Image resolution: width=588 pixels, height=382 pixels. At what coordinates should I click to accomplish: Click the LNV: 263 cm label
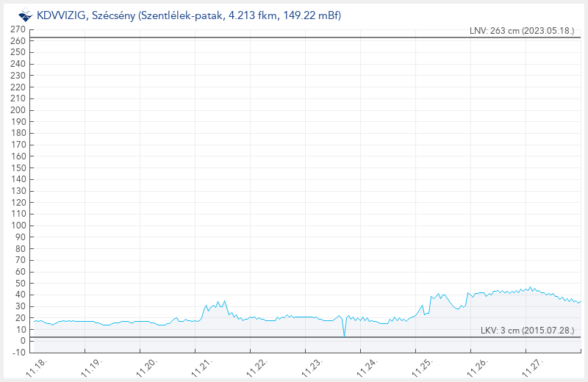point(521,31)
